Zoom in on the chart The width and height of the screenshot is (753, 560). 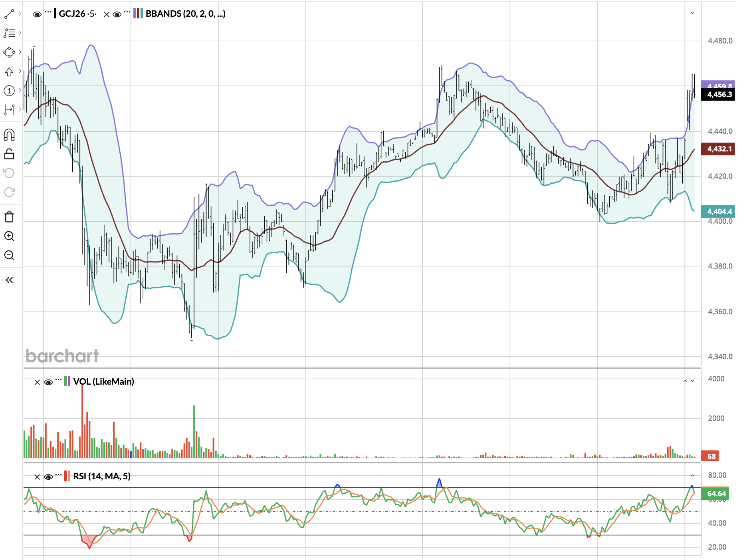click(x=9, y=236)
